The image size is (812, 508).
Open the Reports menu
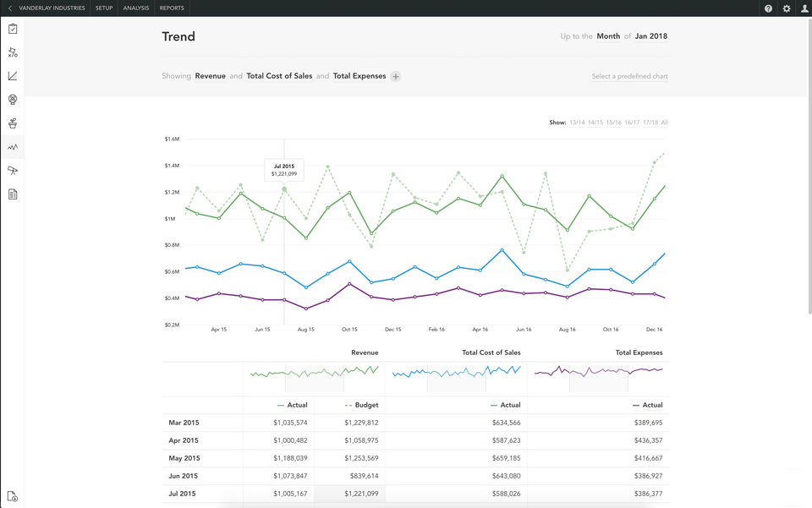point(172,8)
